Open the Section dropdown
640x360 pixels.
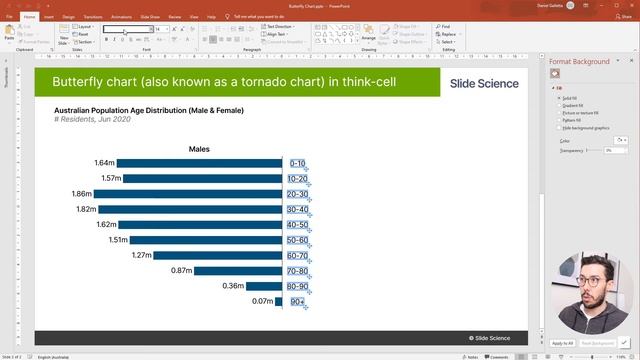(84, 42)
